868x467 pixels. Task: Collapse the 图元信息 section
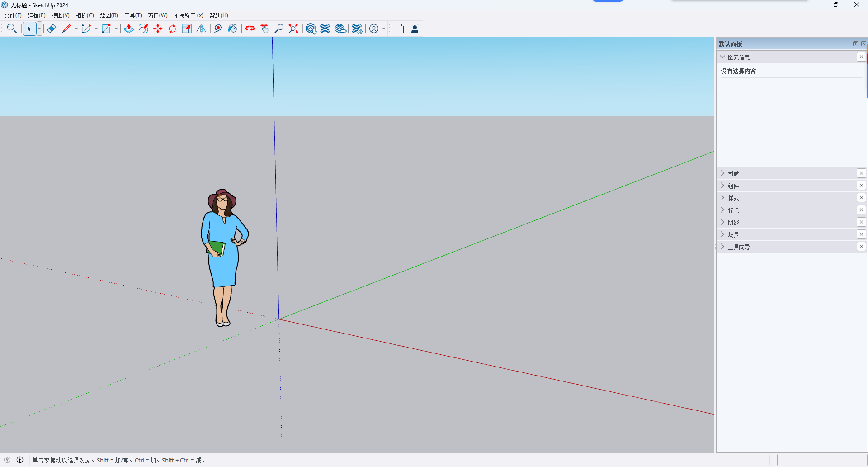(722, 57)
